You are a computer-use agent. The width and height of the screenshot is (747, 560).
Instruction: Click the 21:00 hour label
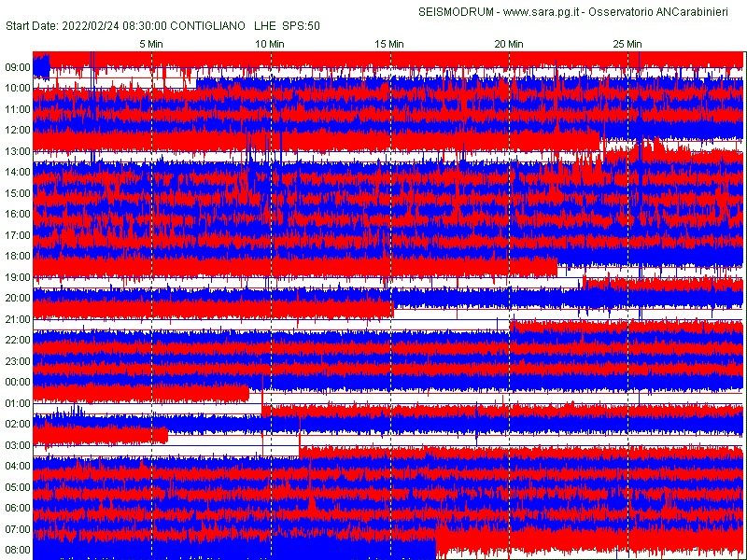click(17, 319)
